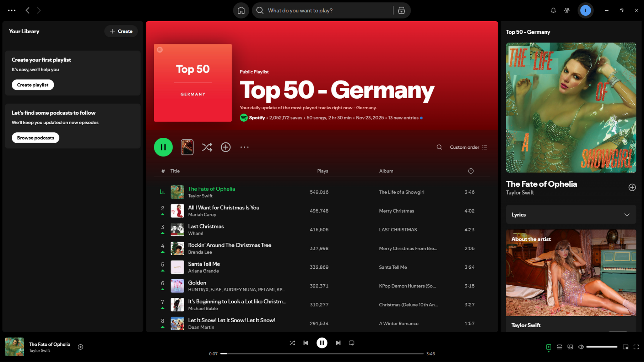Toggle repeat mode
644x362 pixels.
pyautogui.click(x=352, y=343)
